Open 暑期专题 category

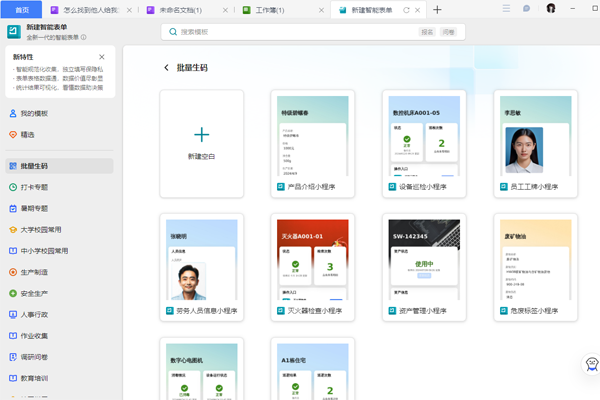tap(34, 208)
